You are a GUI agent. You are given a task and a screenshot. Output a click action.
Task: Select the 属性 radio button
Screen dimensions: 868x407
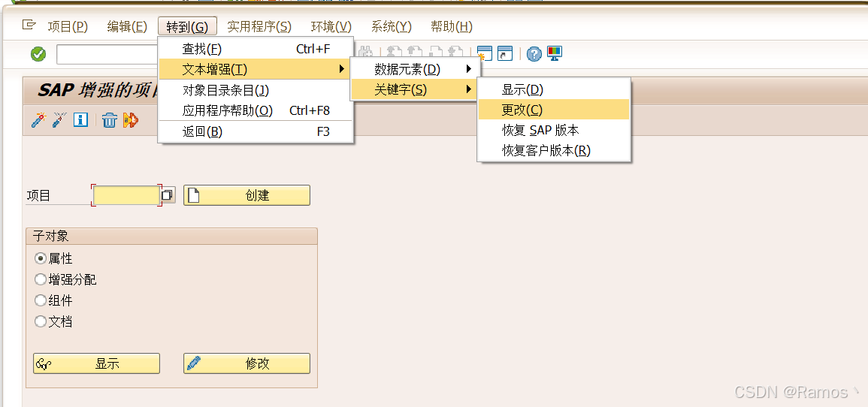[x=41, y=258]
